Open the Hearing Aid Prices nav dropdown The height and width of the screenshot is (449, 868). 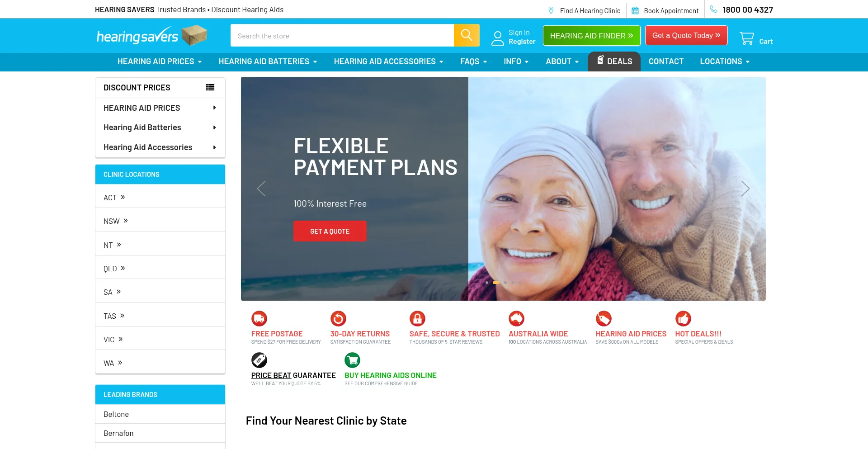pos(160,61)
